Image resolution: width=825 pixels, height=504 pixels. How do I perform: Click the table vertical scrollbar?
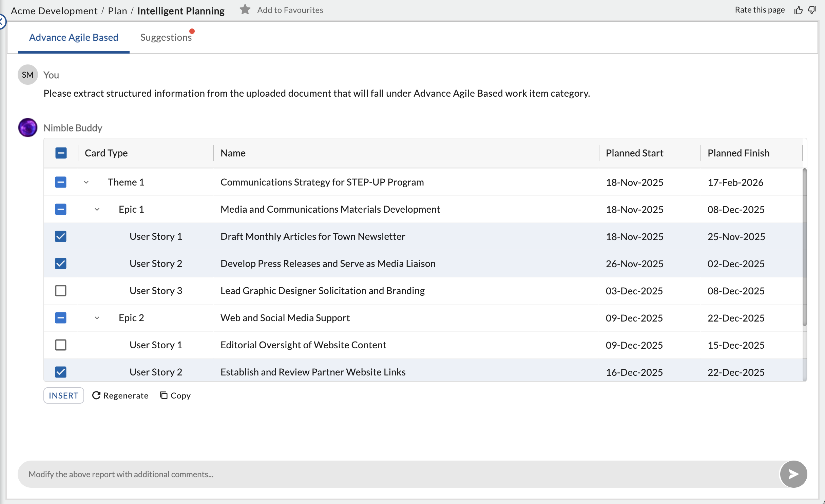804,247
